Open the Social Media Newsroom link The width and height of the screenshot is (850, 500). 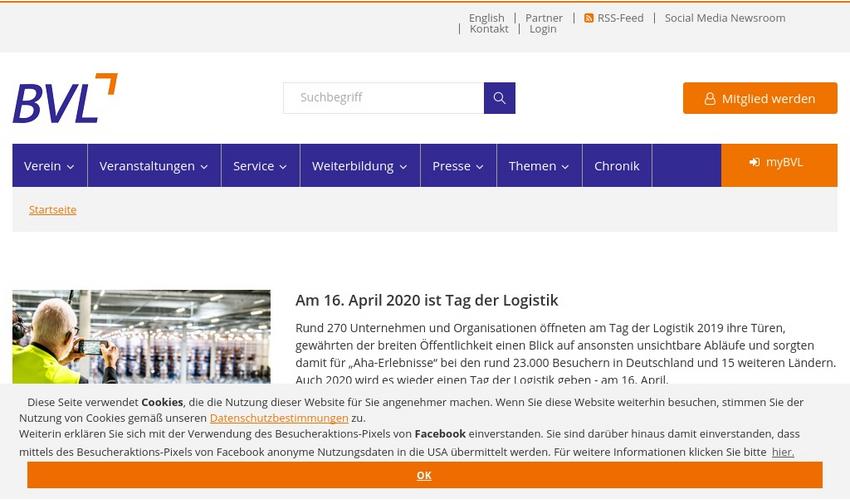tap(725, 18)
